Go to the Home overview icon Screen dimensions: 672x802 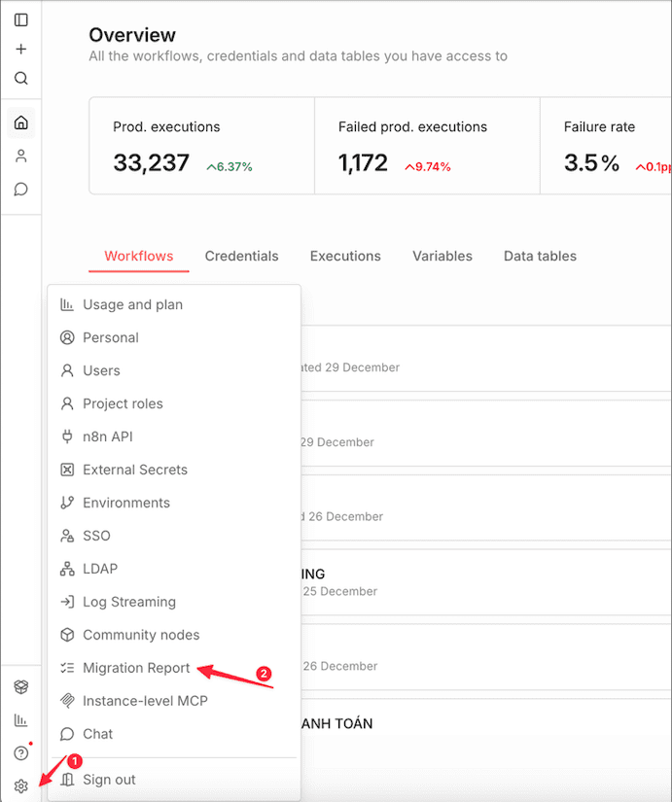(x=20, y=122)
